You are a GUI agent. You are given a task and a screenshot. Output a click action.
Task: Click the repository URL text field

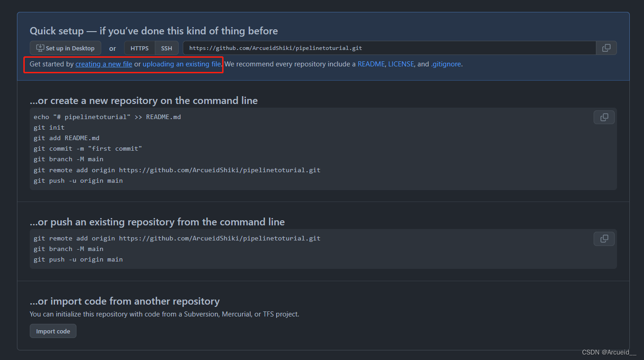(x=389, y=48)
